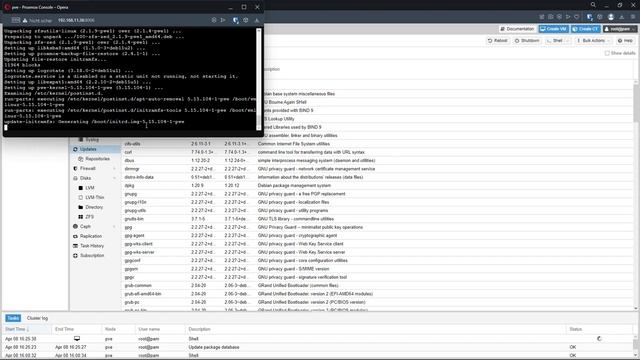
Task: Toggle the Show details checkbox
Action: (607, 53)
